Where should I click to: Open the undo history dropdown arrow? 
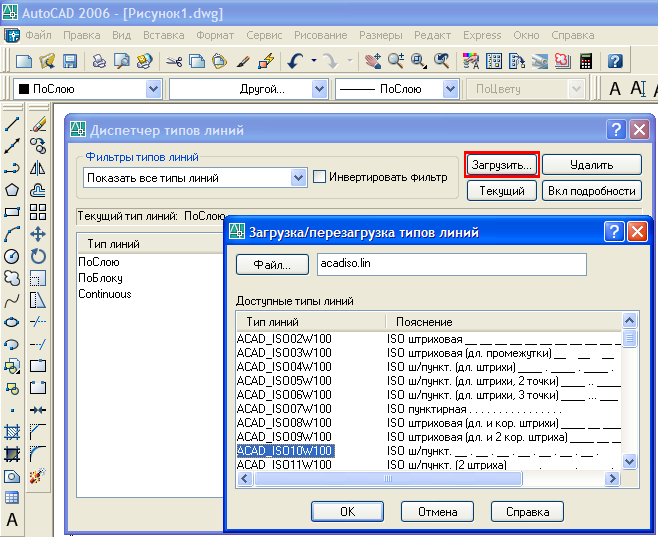coord(314,61)
